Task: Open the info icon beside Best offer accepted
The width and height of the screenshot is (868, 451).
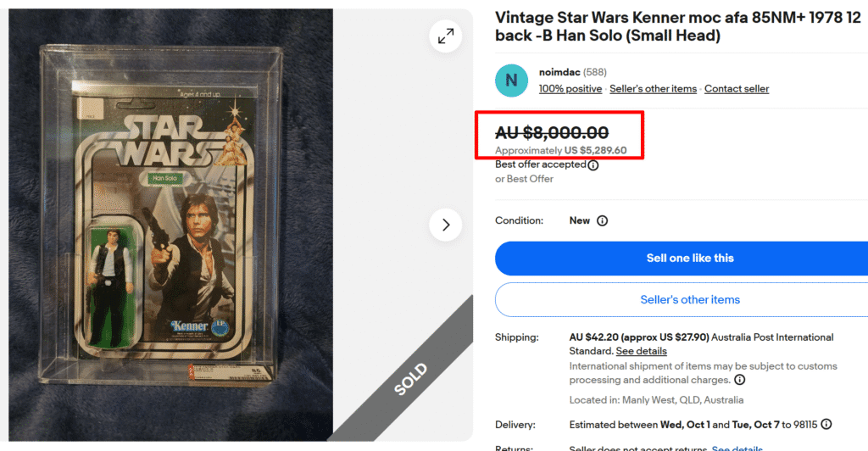Action: [593, 165]
